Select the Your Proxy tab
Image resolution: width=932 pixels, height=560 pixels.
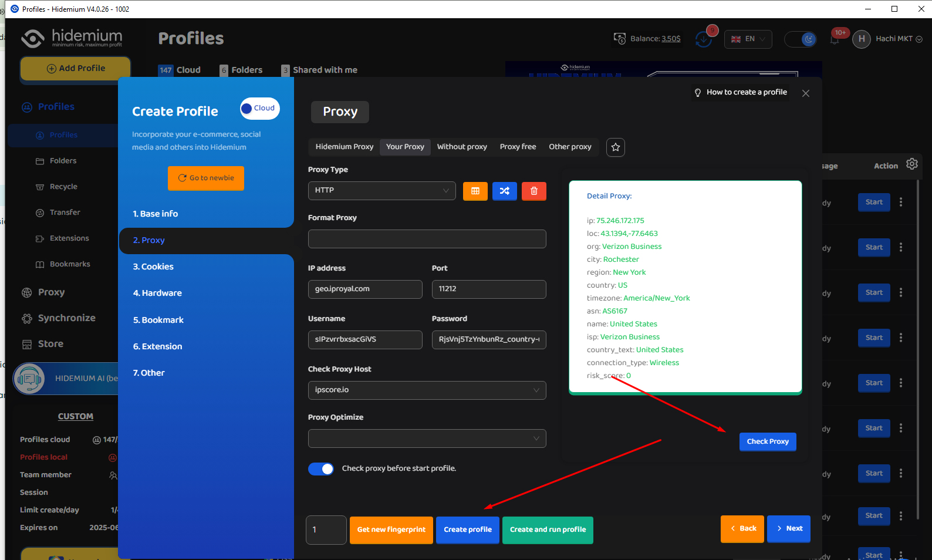tap(405, 147)
